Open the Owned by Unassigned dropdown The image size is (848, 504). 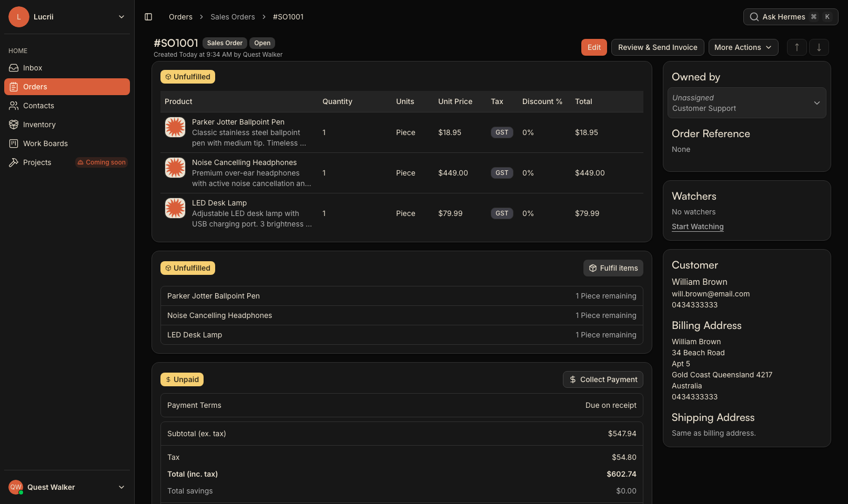pos(747,103)
